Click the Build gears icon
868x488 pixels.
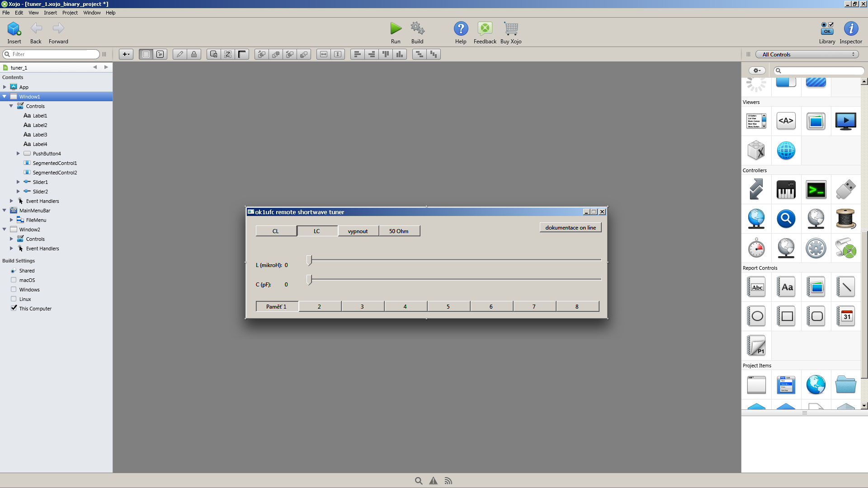pos(417,29)
